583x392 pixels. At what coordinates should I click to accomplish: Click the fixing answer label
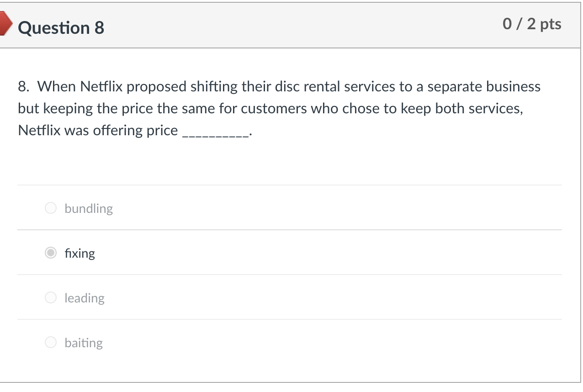click(79, 253)
